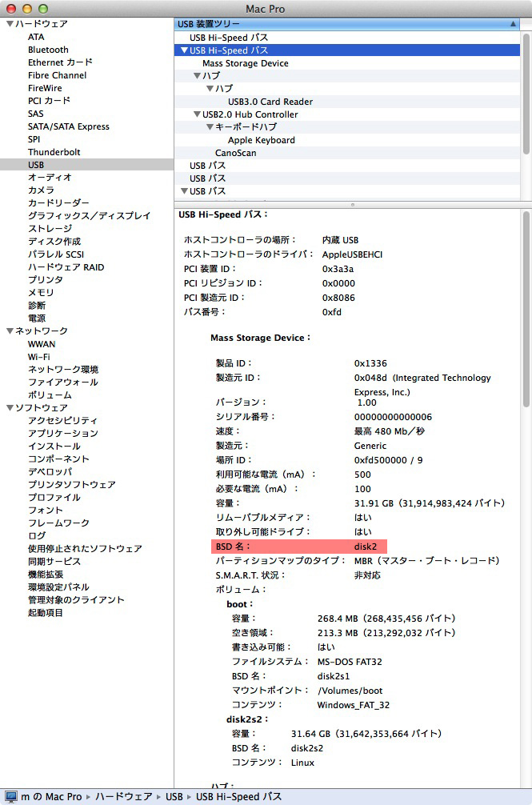This screenshot has height=805, width=532.
Task: Select Apple Keyboard in the device tree
Action: [261, 140]
